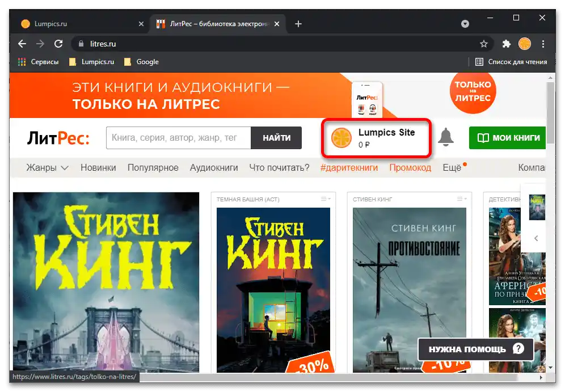This screenshot has width=565, height=392.
Task: Switch to the Lumpics.ru tab
Action: 82,24
